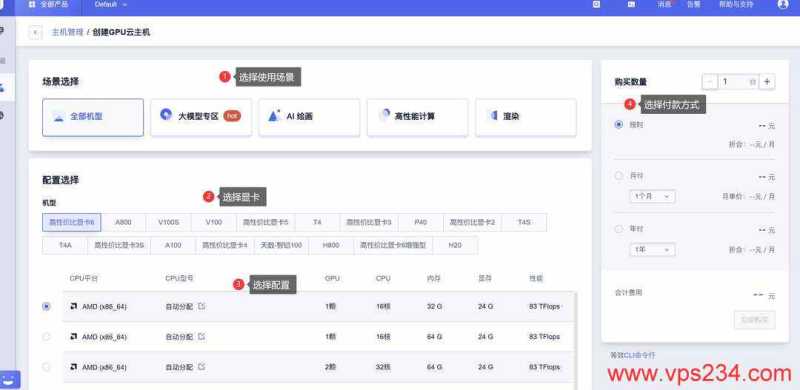Click the copy icon in the 32 G row
The height and width of the screenshot is (390, 800).
202,306
